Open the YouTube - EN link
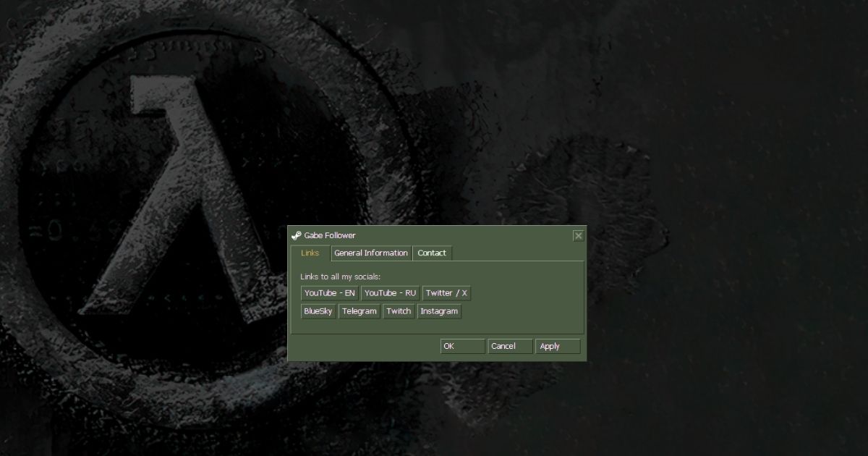The height and width of the screenshot is (456, 868). pos(330,293)
